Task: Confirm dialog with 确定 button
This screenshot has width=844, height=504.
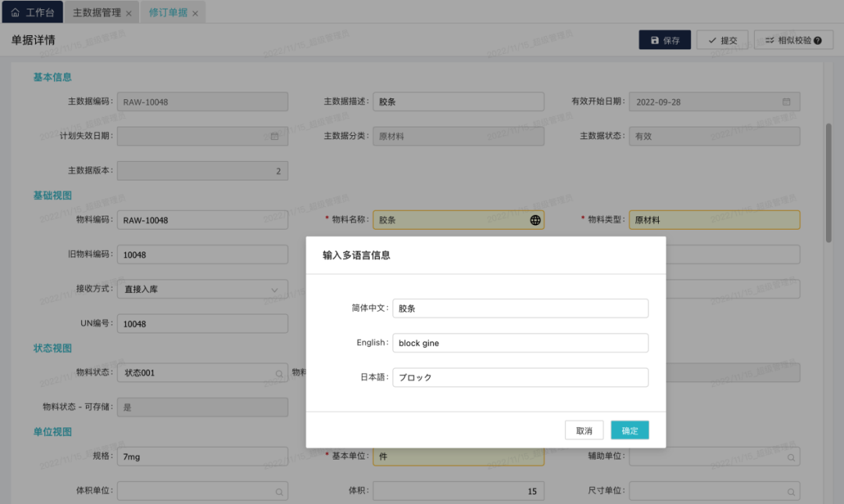Action: [629, 431]
